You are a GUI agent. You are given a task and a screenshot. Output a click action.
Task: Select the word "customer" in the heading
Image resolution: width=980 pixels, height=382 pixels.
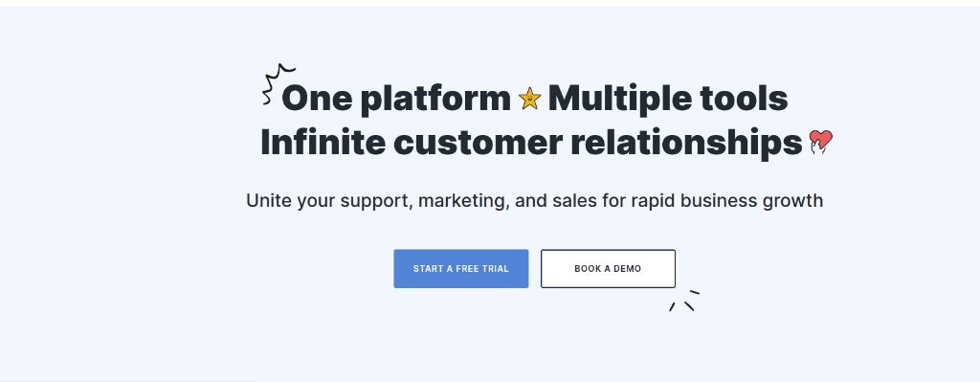(x=479, y=143)
